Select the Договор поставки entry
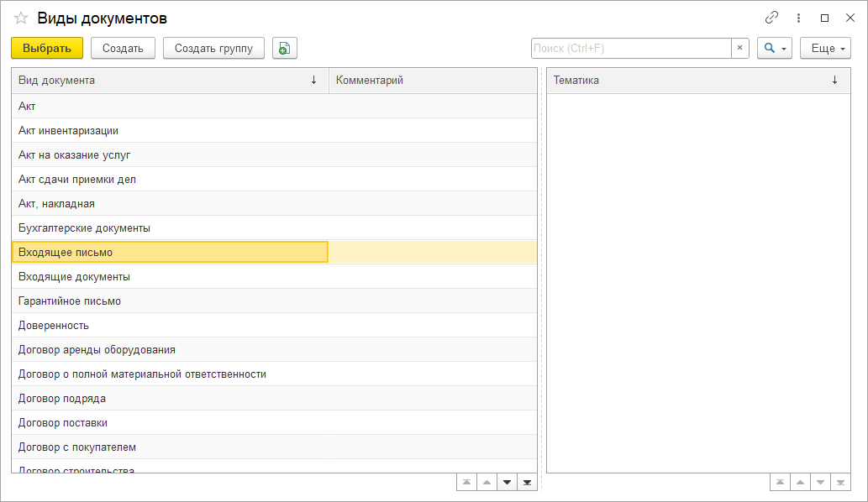The height and width of the screenshot is (502, 868). tap(63, 423)
